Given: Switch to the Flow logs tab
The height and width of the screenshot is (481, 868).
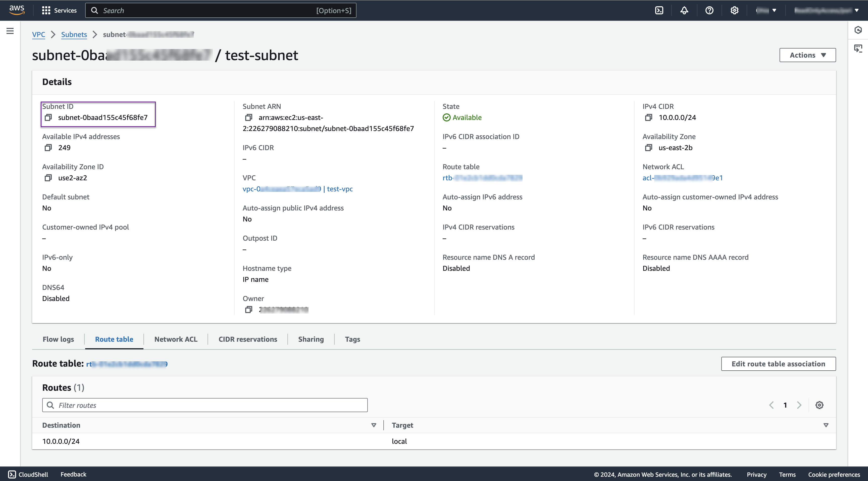Looking at the screenshot, I should tap(58, 339).
